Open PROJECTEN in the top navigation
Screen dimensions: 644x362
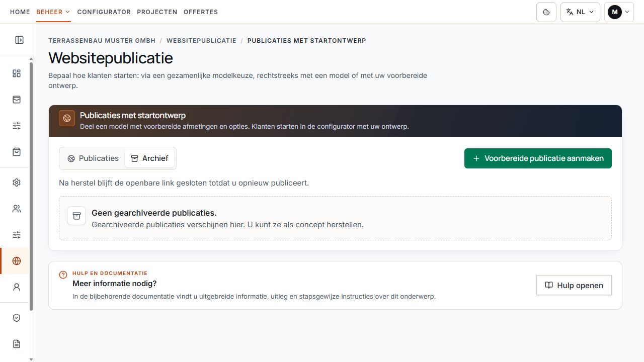[157, 12]
